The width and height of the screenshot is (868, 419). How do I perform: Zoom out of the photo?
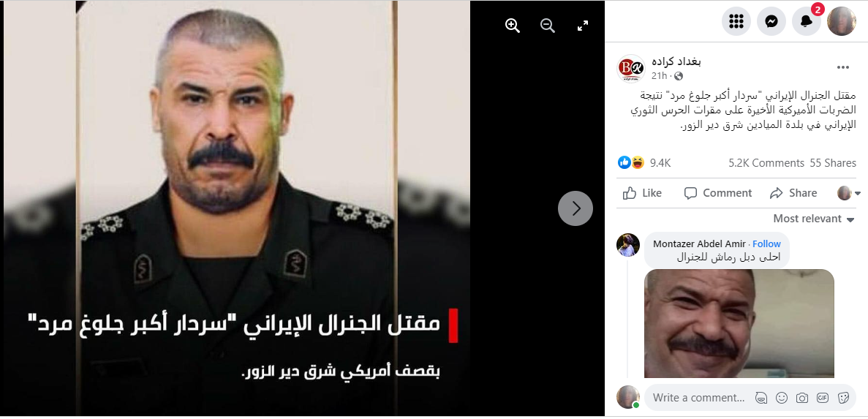tap(548, 26)
